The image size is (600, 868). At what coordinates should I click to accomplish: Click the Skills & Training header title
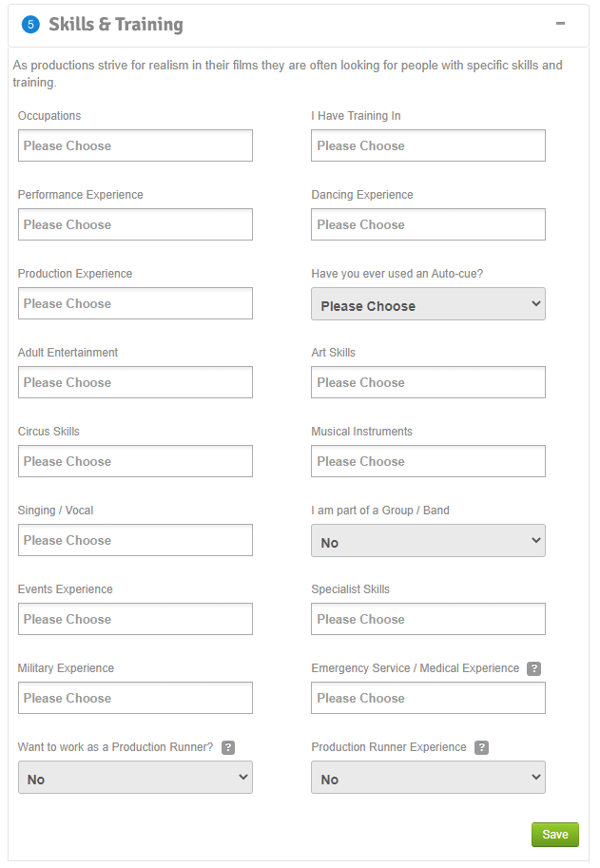coord(116,25)
